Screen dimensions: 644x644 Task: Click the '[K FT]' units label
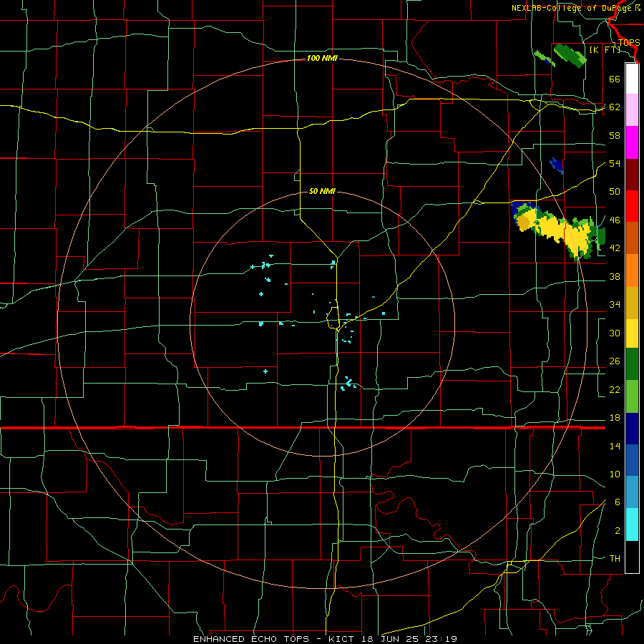click(x=605, y=49)
